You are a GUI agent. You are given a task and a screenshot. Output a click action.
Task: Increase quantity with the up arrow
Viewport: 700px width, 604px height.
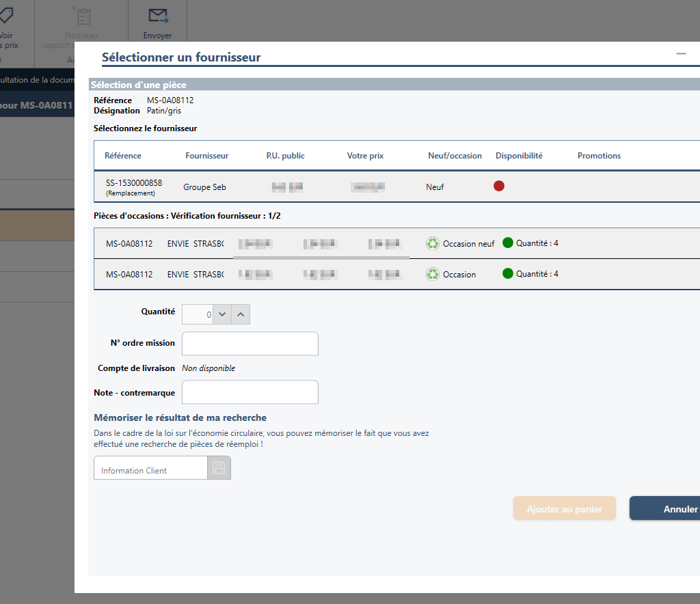click(241, 314)
